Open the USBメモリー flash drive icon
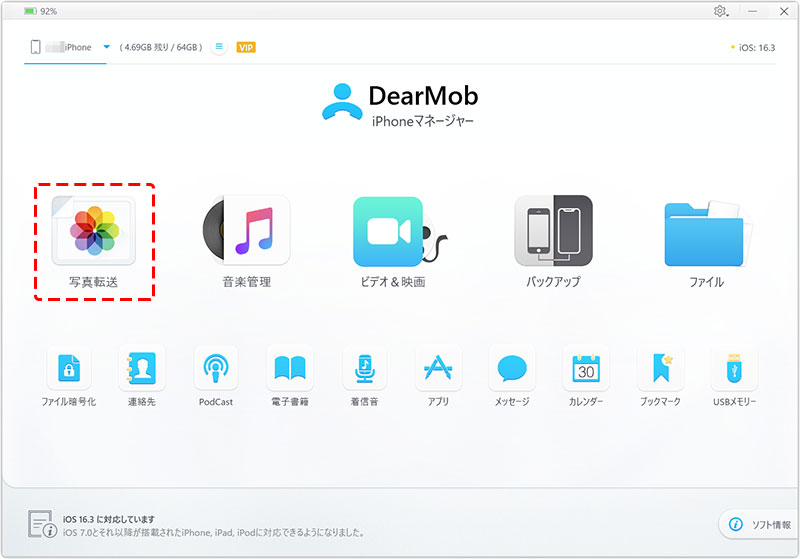 pyautogui.click(x=734, y=368)
